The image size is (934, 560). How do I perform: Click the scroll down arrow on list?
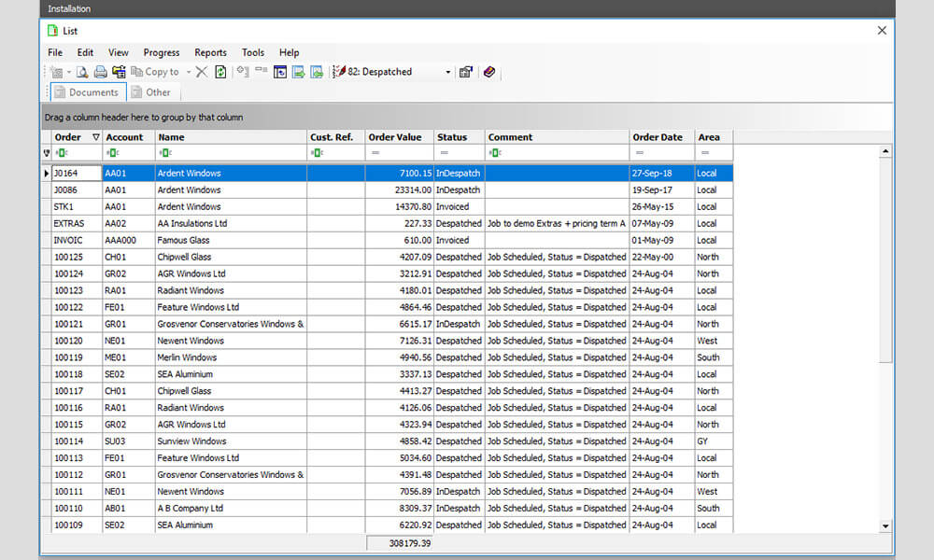point(885,526)
